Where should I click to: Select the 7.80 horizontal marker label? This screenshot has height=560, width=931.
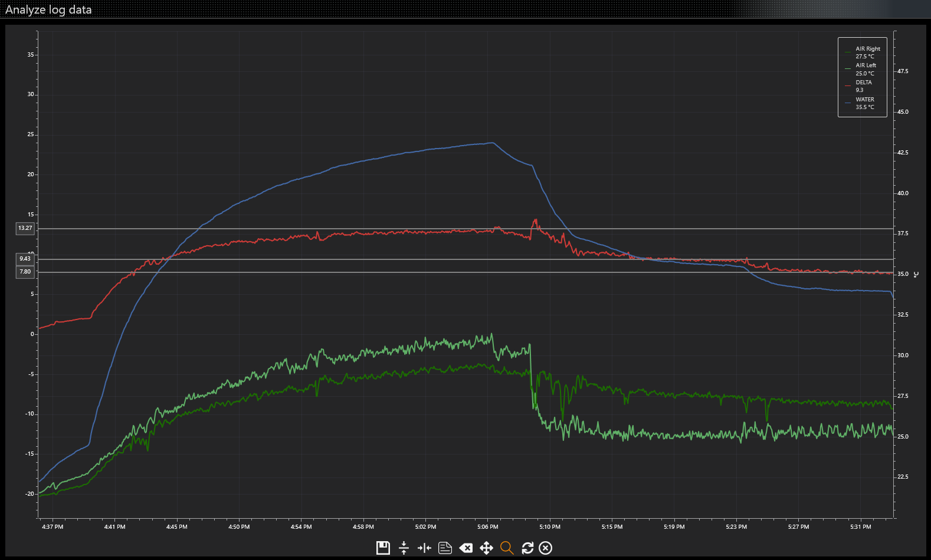coord(25,272)
